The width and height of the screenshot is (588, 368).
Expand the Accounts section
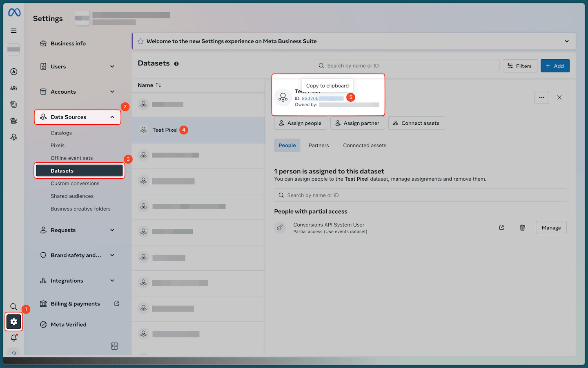click(x=112, y=92)
